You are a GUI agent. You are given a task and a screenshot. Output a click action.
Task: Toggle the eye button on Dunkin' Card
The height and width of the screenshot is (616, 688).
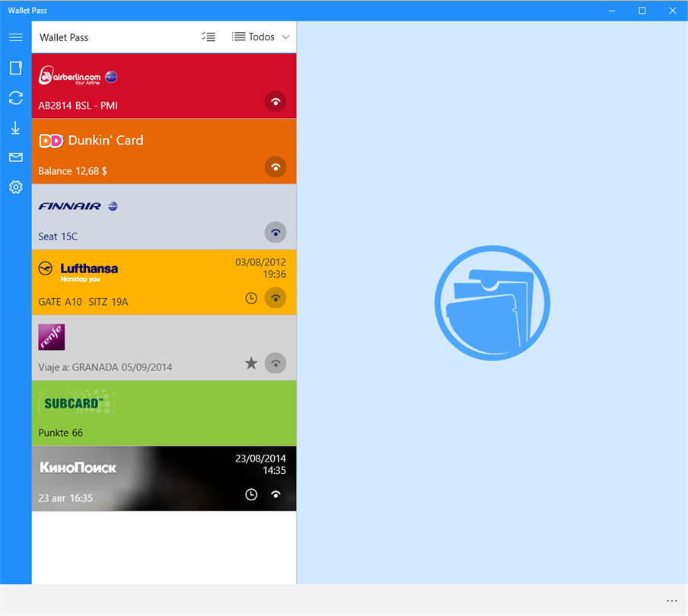276,167
